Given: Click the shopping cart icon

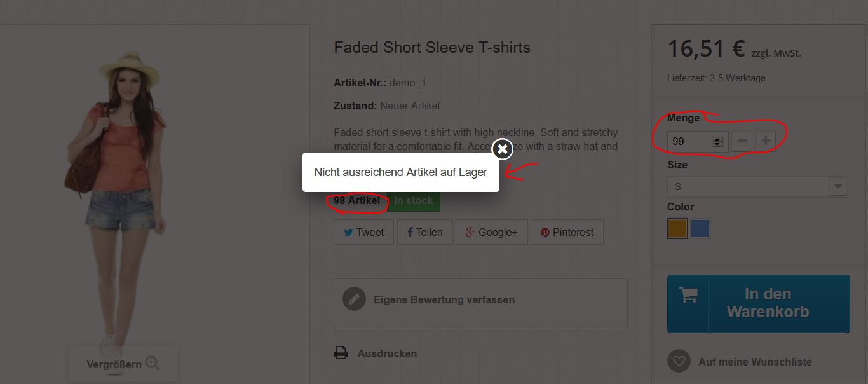Looking at the screenshot, I should (688, 295).
